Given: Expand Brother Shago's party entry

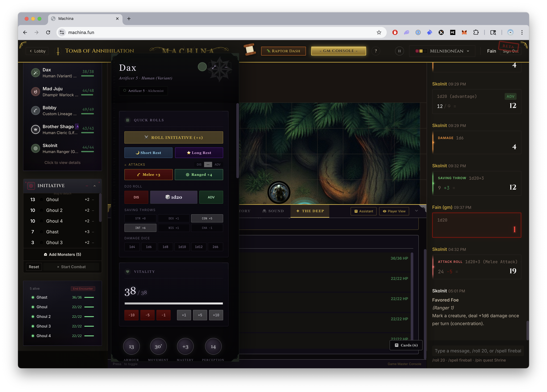Looking at the screenshot, I should (x=63, y=130).
